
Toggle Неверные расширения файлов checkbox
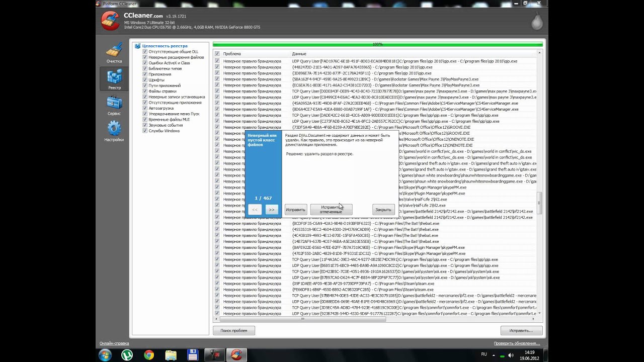[x=145, y=57]
